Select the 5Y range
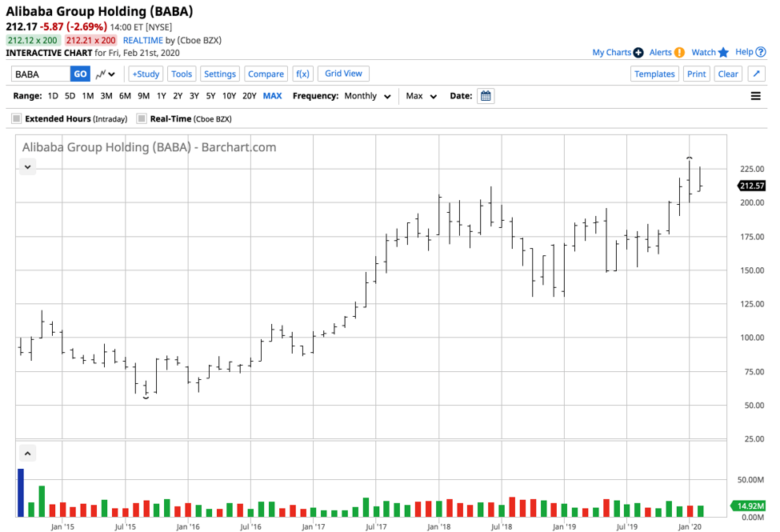Screen dimensions: 780x532 211,96
